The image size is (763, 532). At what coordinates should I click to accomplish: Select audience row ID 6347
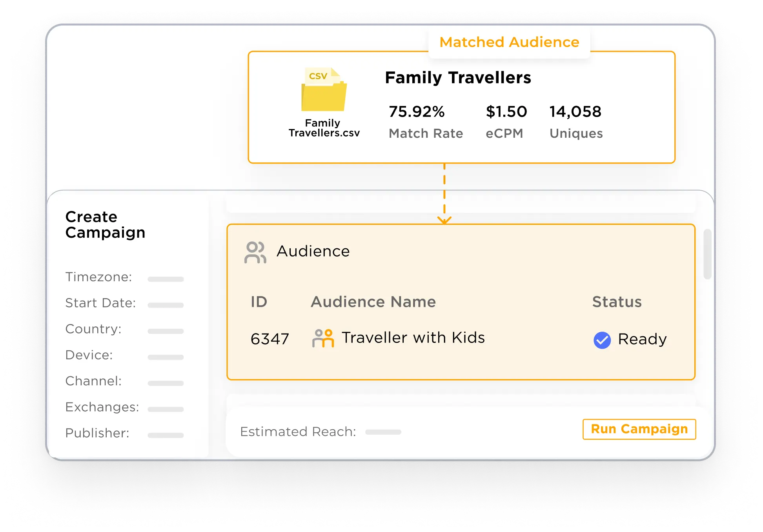(270, 339)
